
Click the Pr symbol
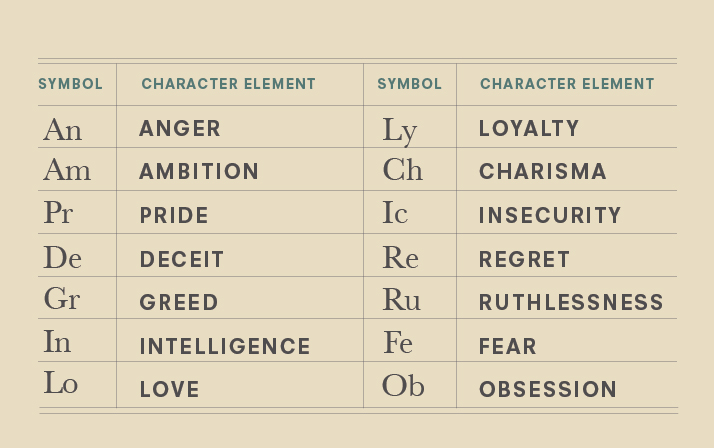pos(58,214)
